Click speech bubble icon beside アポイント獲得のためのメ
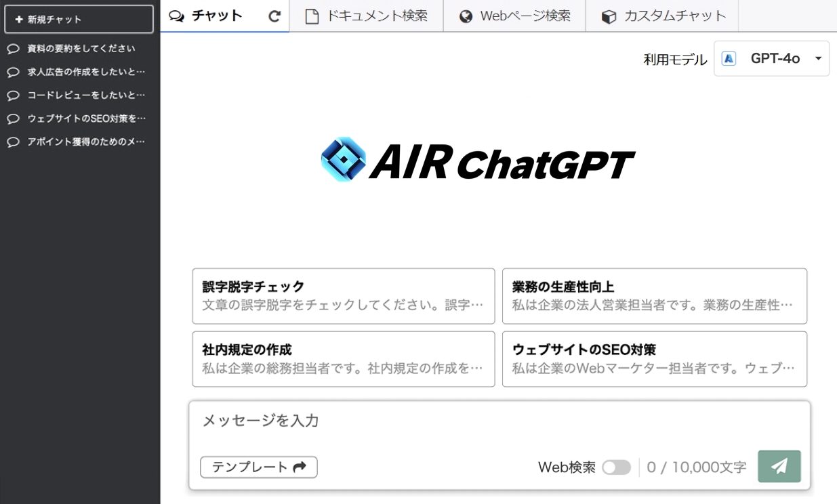This screenshot has width=837, height=504. click(13, 142)
